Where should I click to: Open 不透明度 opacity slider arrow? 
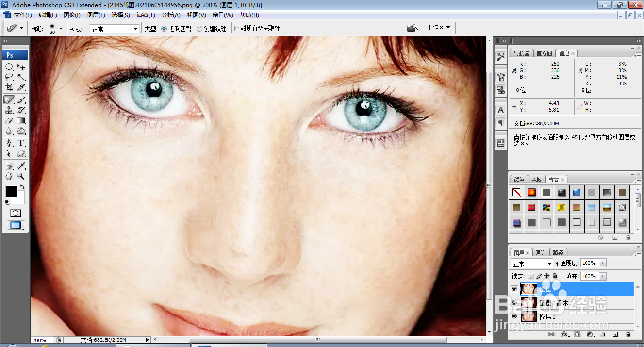pos(603,263)
